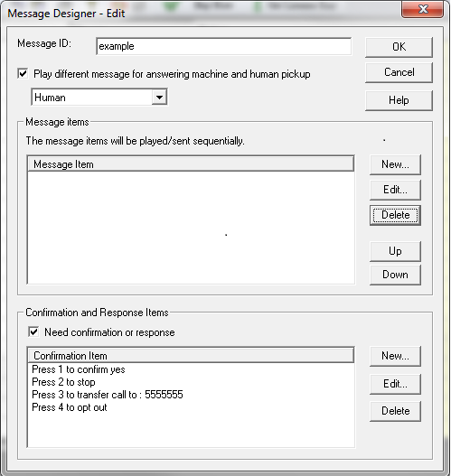Open the Human pickup type dropdown

[99, 98]
